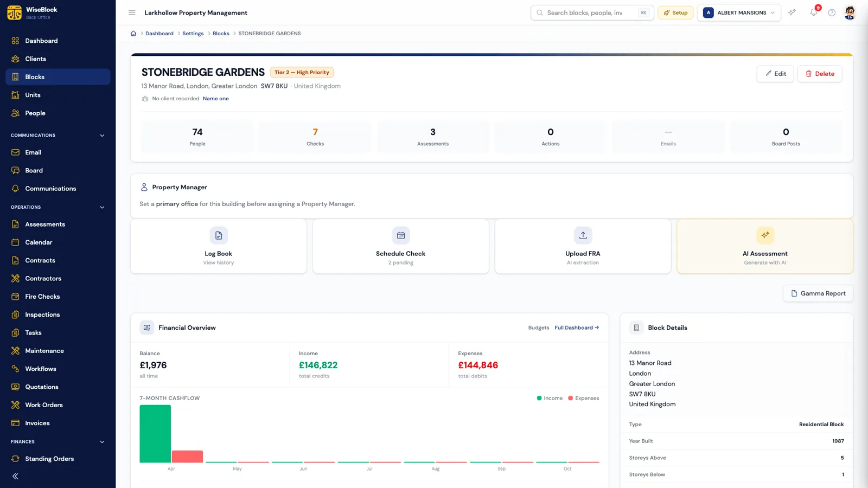Click the Workflows icon in sidebar
Viewport: 868px width, 488px height.
[x=15, y=369]
